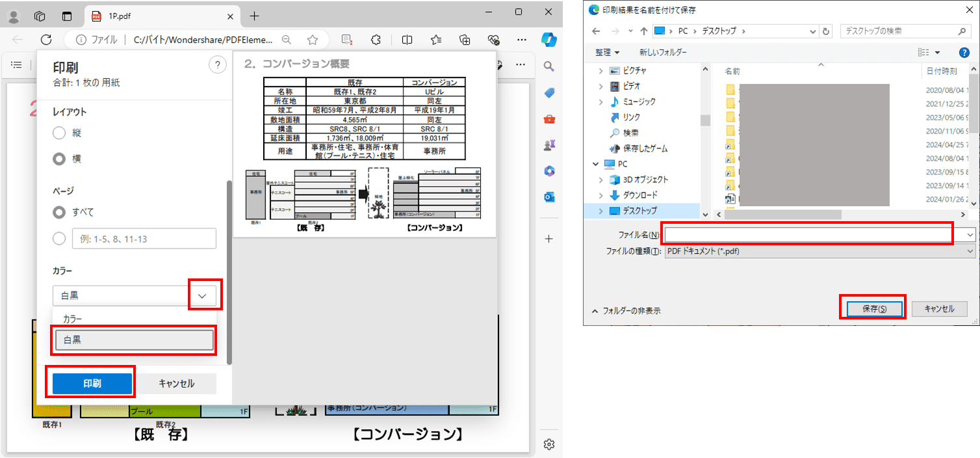
Task: Enter split screen mode in Edge
Action: pos(406,40)
